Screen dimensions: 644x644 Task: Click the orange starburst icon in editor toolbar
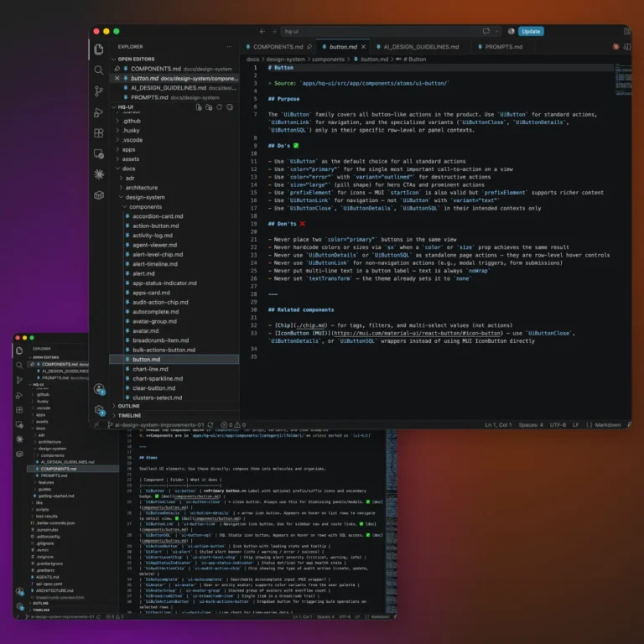click(615, 47)
